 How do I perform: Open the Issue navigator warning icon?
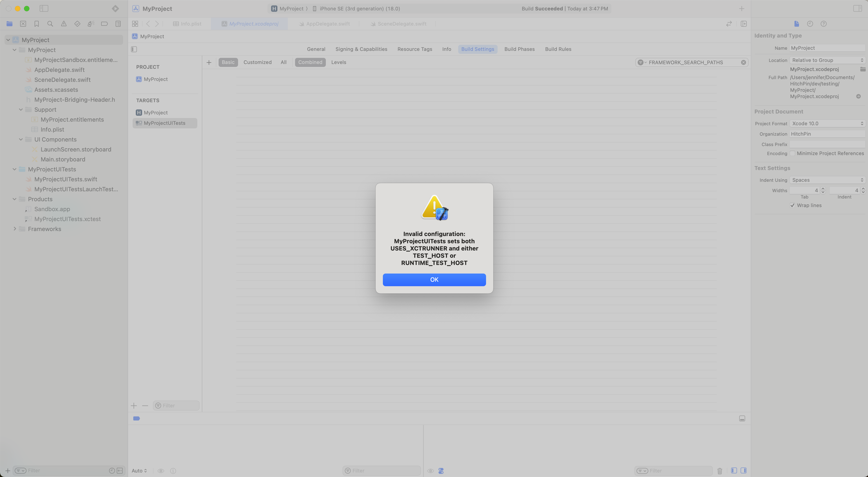pos(64,24)
